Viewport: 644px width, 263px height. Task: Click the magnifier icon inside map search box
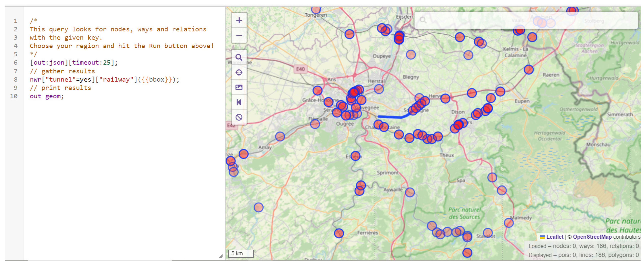click(x=423, y=20)
